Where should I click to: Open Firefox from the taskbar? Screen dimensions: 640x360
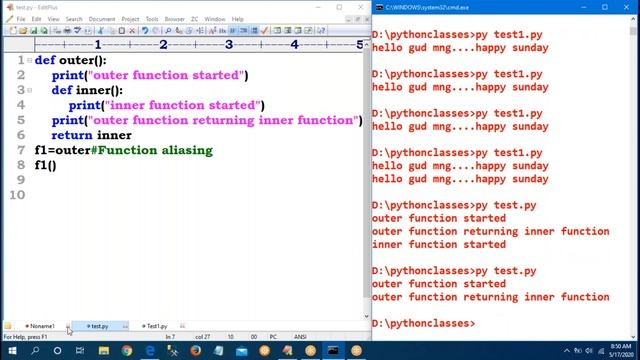click(196, 351)
